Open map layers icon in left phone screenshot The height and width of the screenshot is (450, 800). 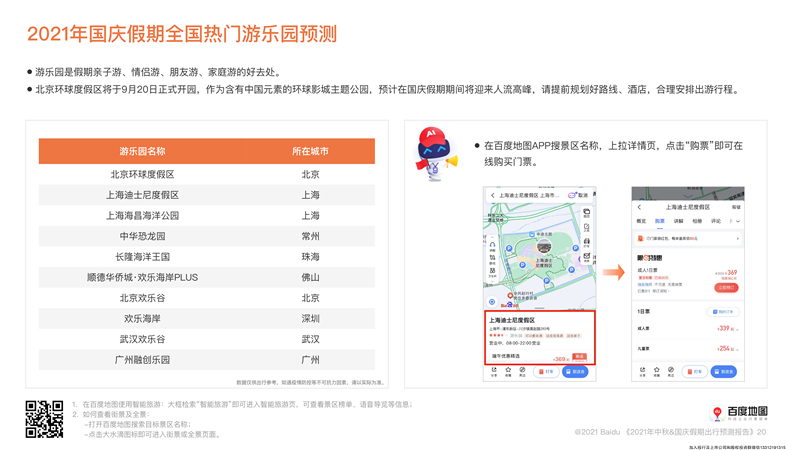586,213
